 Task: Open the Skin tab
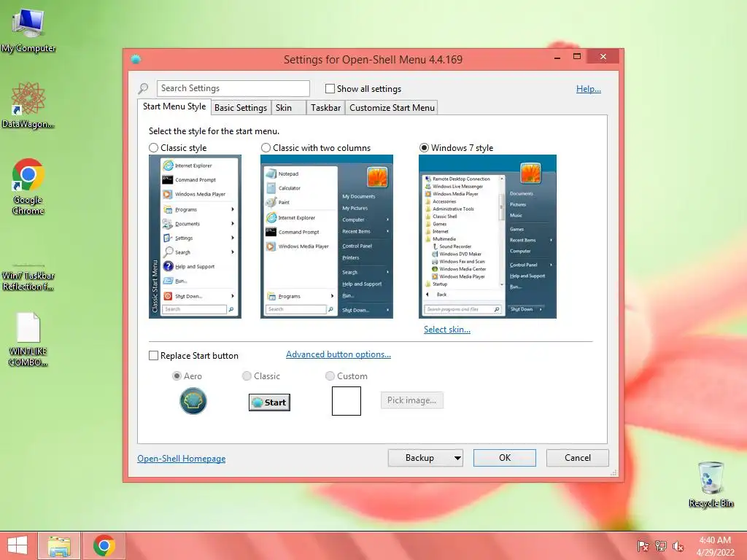(x=288, y=108)
